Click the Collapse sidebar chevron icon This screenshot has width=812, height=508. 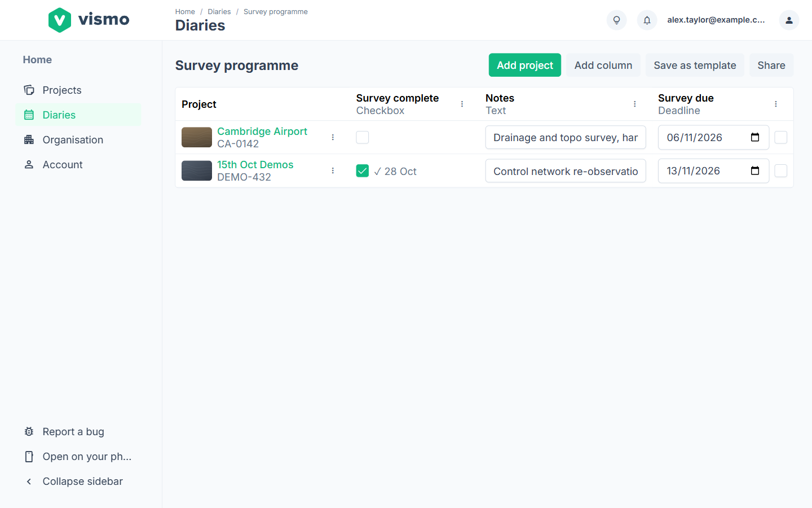[x=29, y=481]
